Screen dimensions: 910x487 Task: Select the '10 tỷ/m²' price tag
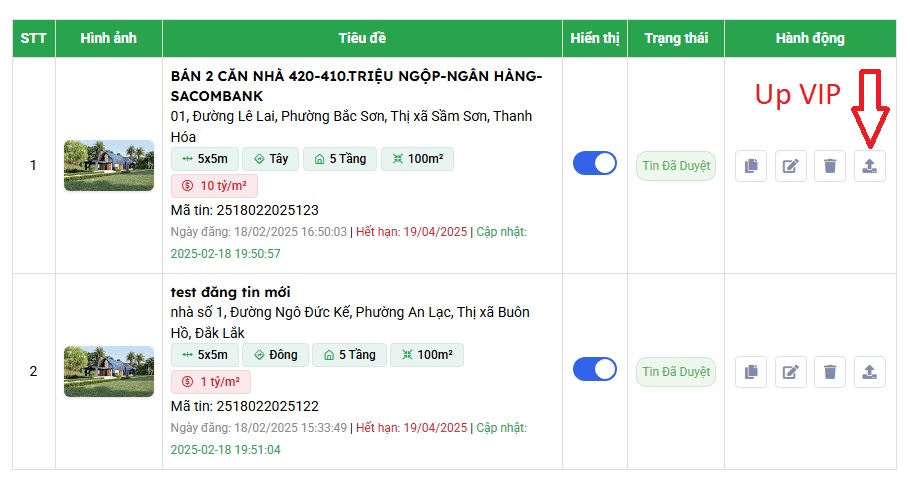215,185
